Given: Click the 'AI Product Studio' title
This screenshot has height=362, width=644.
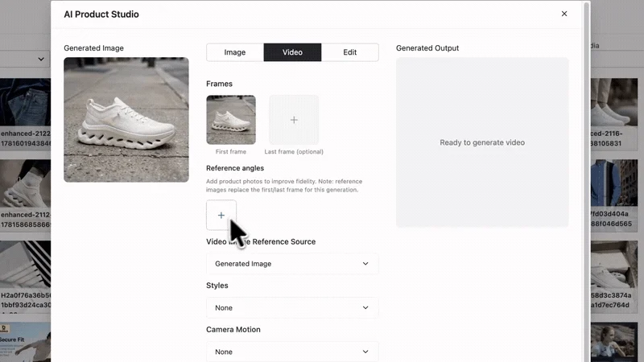Looking at the screenshot, I should 101,14.
